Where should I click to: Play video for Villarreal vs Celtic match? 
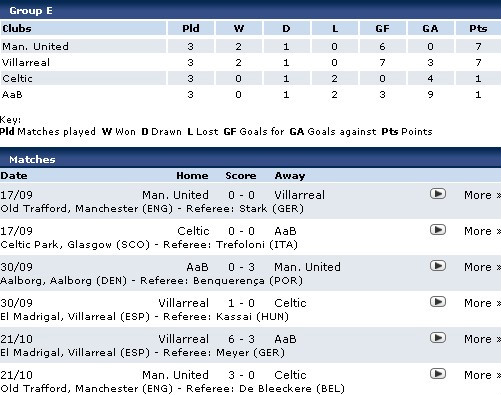point(438,302)
